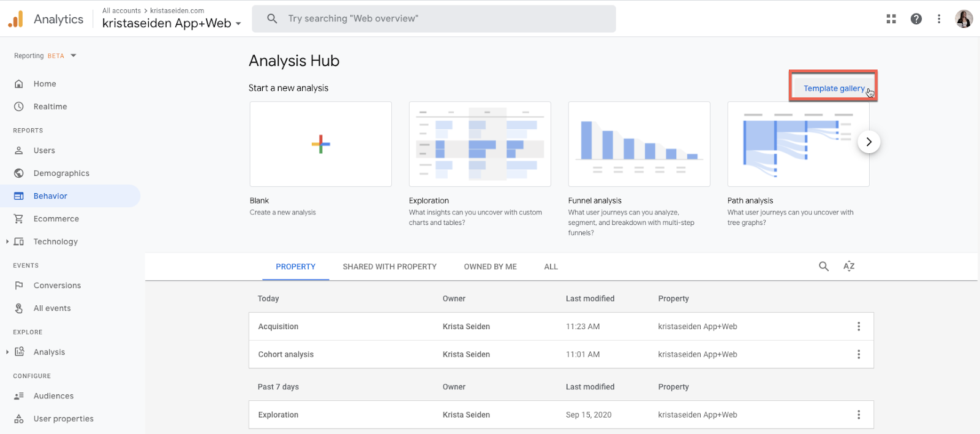Search analyses with list magnifier icon
This screenshot has width=980, height=434.
click(x=824, y=266)
